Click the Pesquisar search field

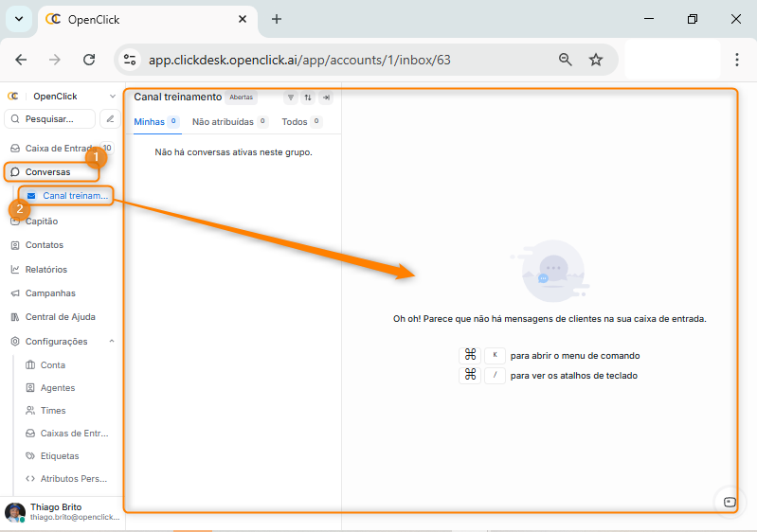(x=51, y=119)
